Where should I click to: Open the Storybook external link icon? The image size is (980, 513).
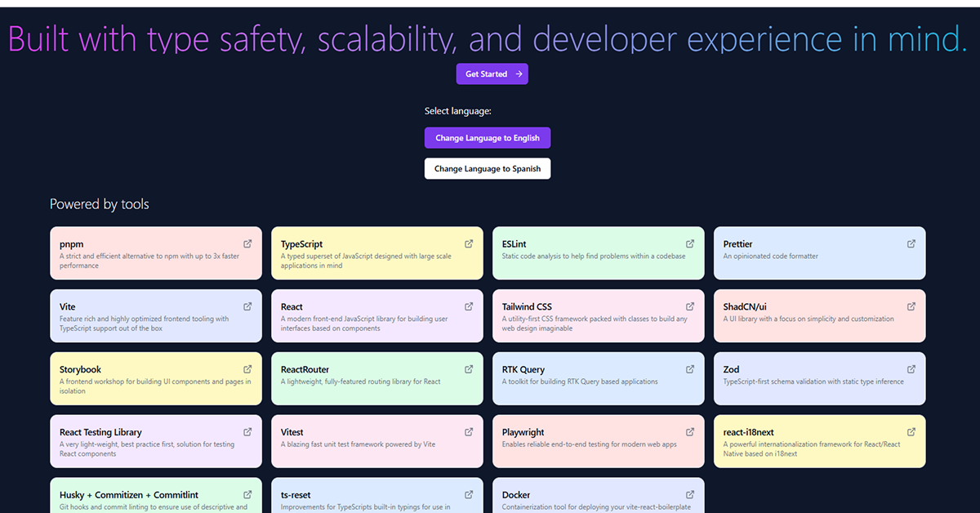[247, 368]
